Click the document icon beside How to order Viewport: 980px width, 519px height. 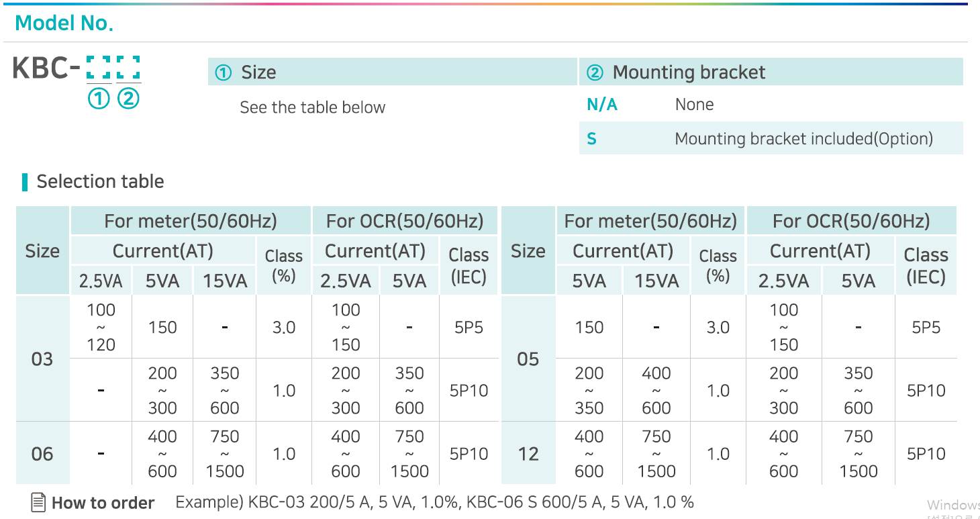pyautogui.click(x=39, y=502)
